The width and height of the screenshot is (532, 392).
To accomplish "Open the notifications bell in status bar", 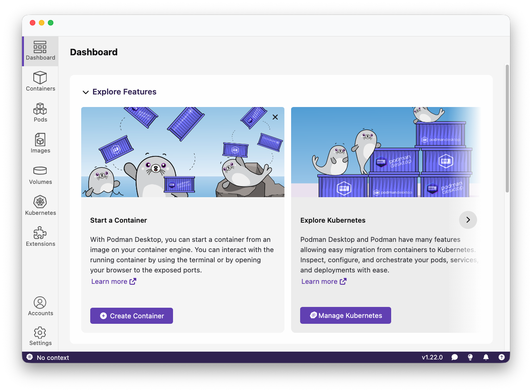I will point(486,357).
